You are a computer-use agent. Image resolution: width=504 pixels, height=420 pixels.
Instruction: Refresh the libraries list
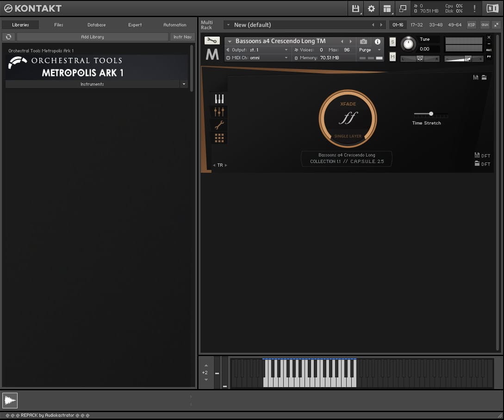[9, 37]
